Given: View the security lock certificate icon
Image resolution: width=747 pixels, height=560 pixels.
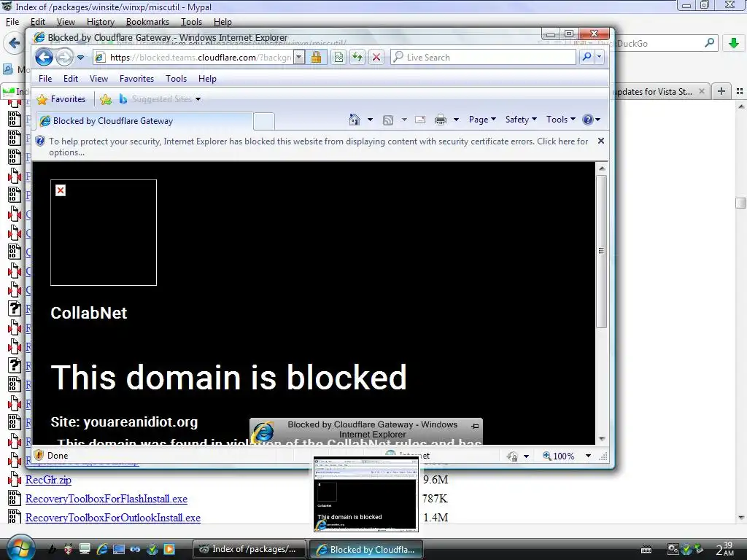Looking at the screenshot, I should 316,57.
